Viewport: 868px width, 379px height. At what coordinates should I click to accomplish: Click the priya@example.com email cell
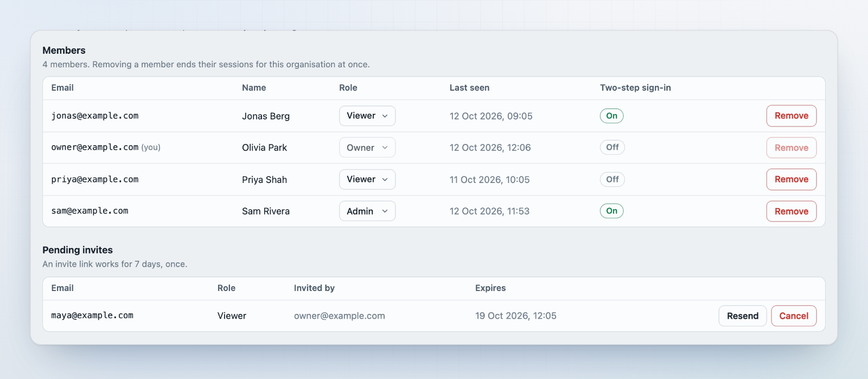click(x=95, y=179)
